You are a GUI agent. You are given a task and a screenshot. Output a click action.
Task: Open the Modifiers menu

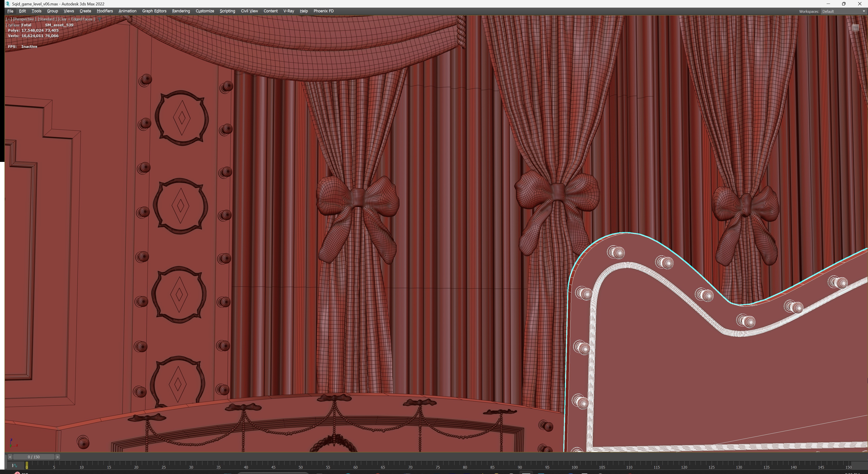click(105, 11)
